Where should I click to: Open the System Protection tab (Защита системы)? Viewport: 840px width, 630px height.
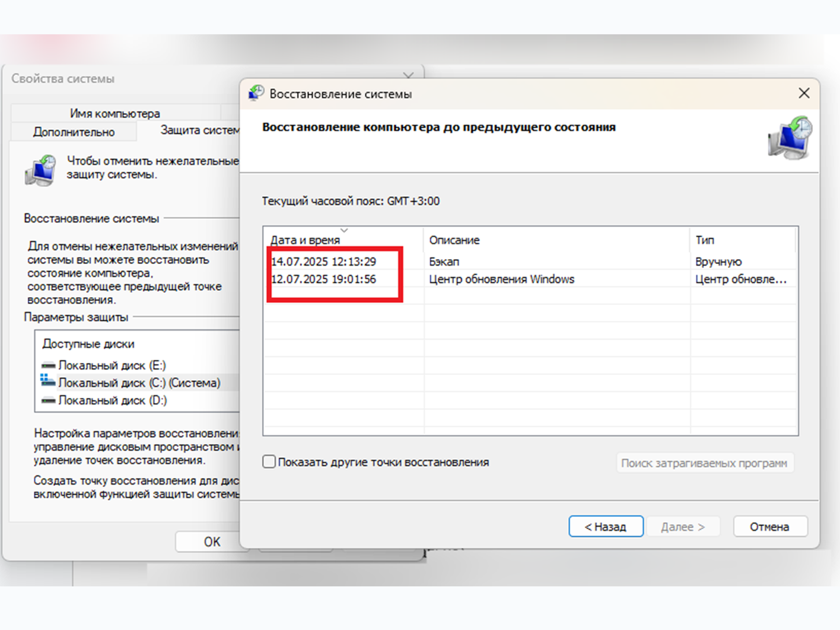click(x=199, y=131)
